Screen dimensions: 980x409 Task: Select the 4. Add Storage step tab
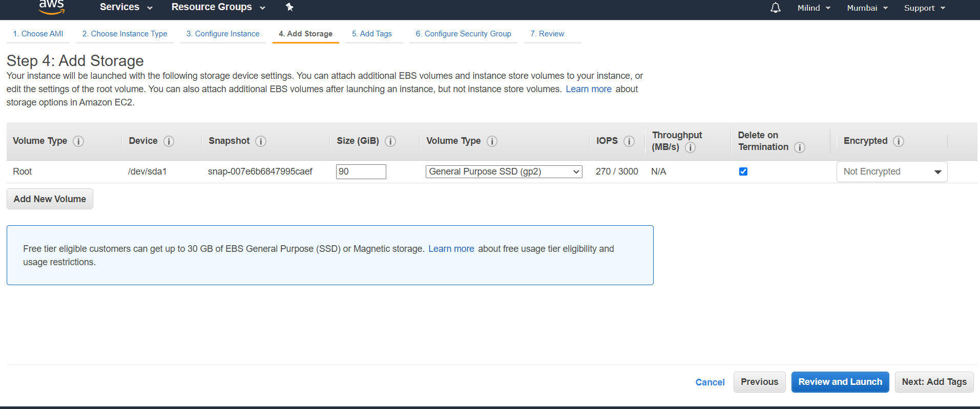[305, 34]
